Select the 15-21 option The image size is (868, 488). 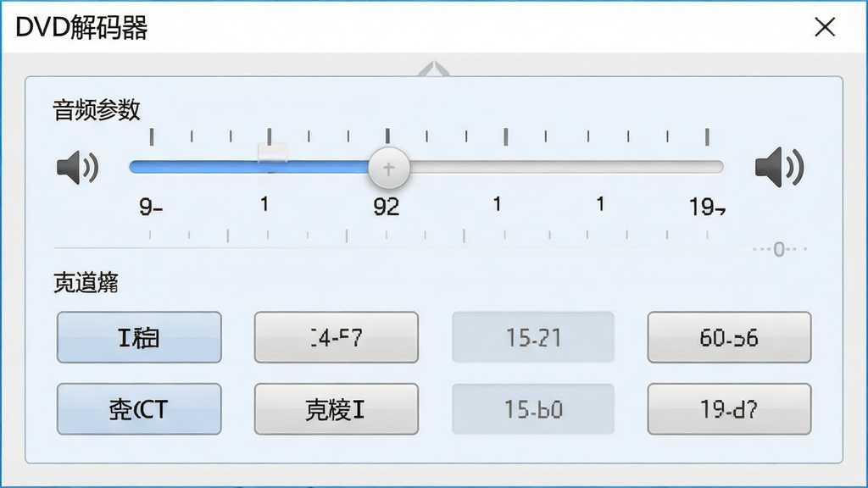point(533,337)
